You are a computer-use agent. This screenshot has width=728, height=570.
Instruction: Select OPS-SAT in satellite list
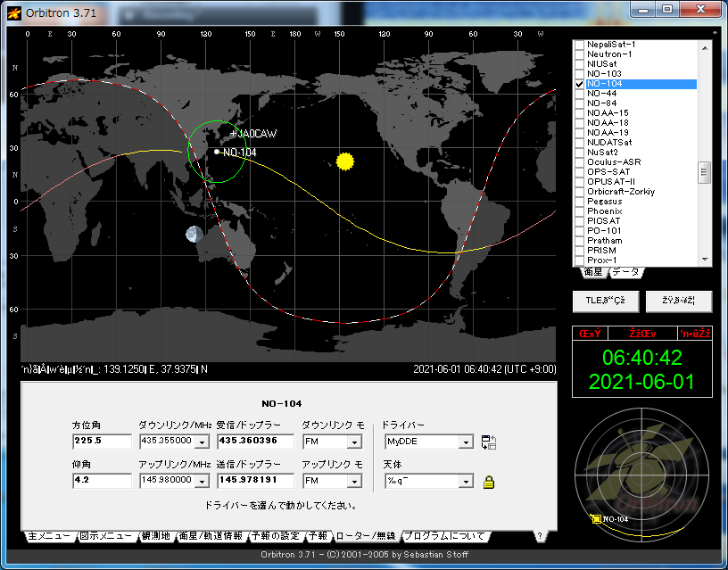point(608,172)
